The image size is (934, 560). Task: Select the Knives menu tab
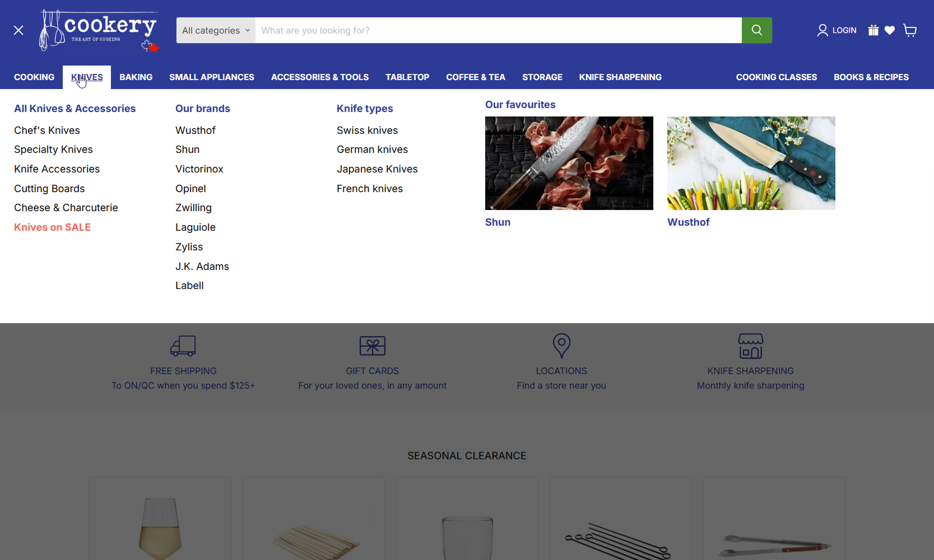click(x=87, y=77)
